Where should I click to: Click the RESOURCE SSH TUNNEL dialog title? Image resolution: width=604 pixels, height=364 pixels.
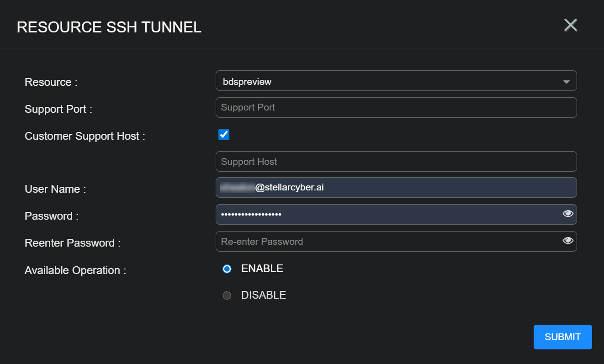109,27
